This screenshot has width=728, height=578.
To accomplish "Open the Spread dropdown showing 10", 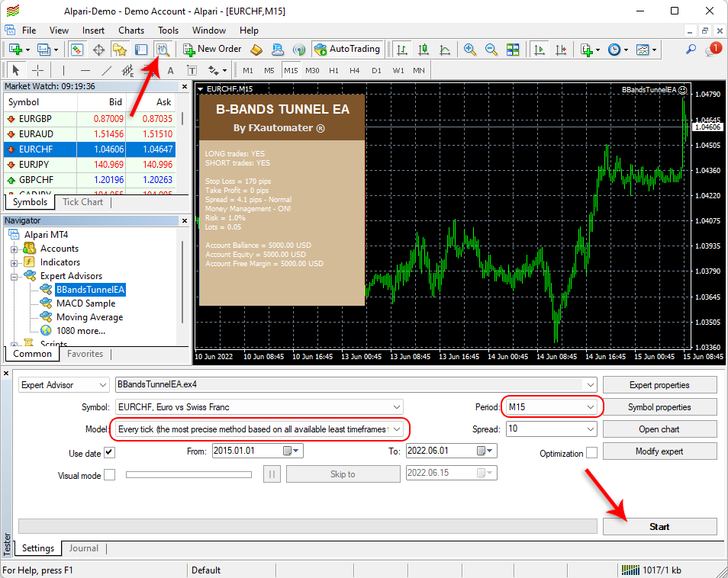I will point(552,429).
